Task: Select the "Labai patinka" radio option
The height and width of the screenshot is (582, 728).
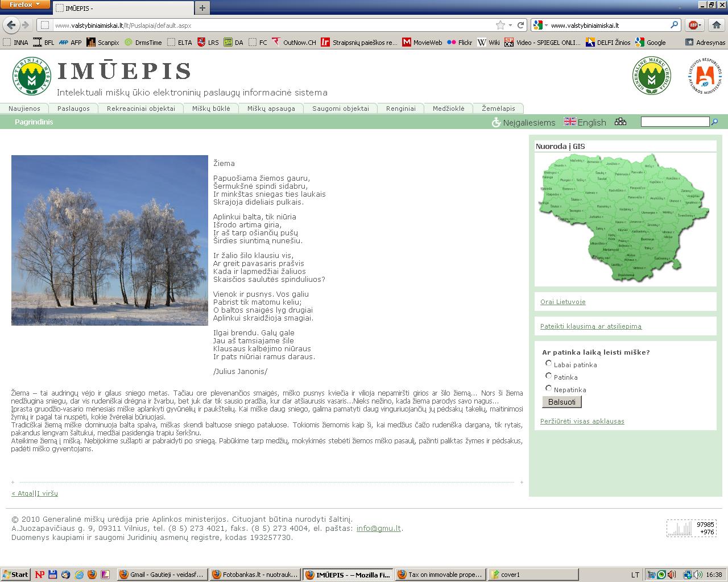Action: 548,363
